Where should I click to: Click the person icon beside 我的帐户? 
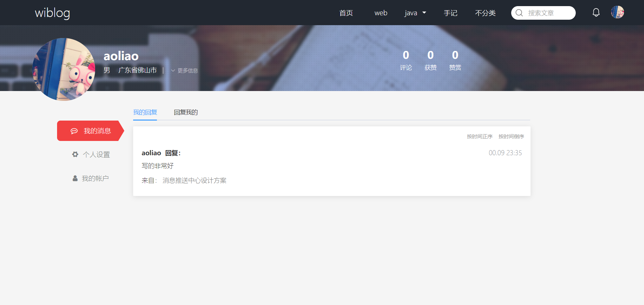pos(75,178)
